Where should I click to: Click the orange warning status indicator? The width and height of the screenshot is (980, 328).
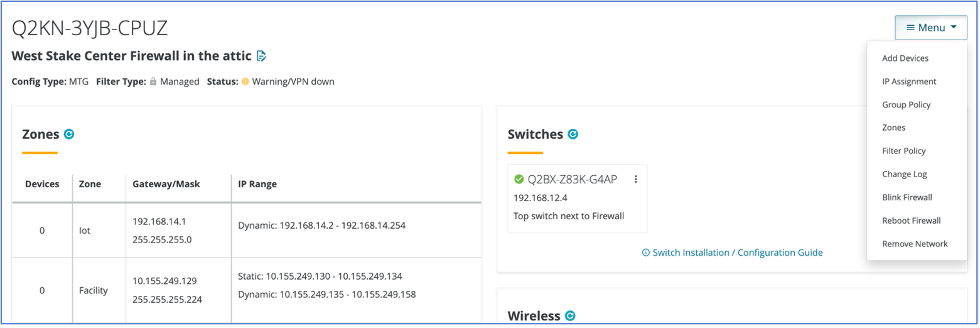(x=245, y=82)
